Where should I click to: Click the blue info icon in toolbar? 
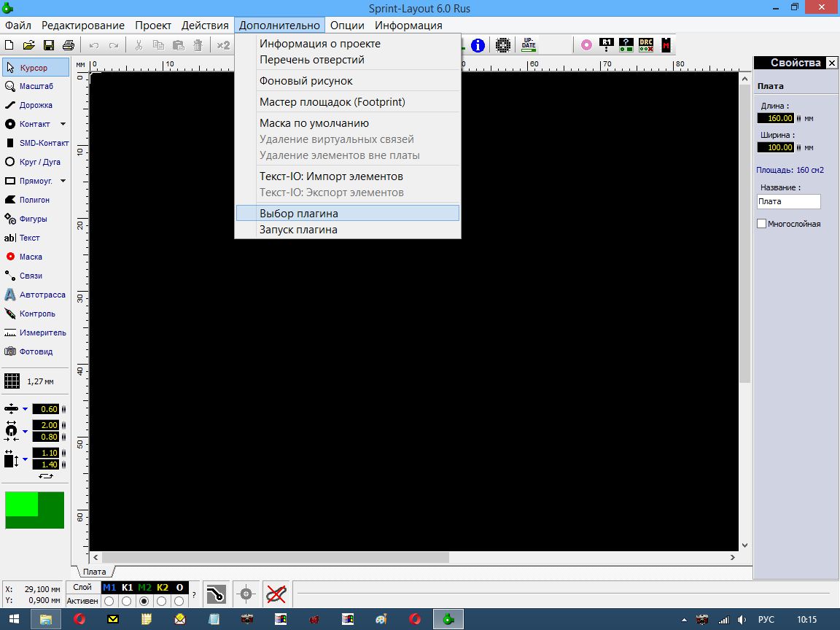(x=478, y=45)
